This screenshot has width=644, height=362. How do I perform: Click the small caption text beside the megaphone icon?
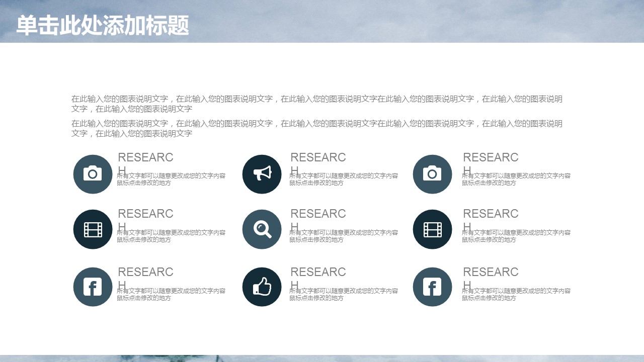tap(343, 179)
